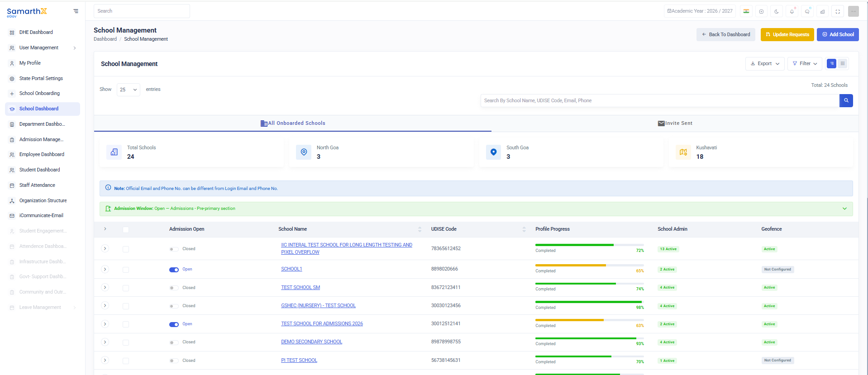Sort table by School Name column
The height and width of the screenshot is (375, 868).
(x=420, y=229)
